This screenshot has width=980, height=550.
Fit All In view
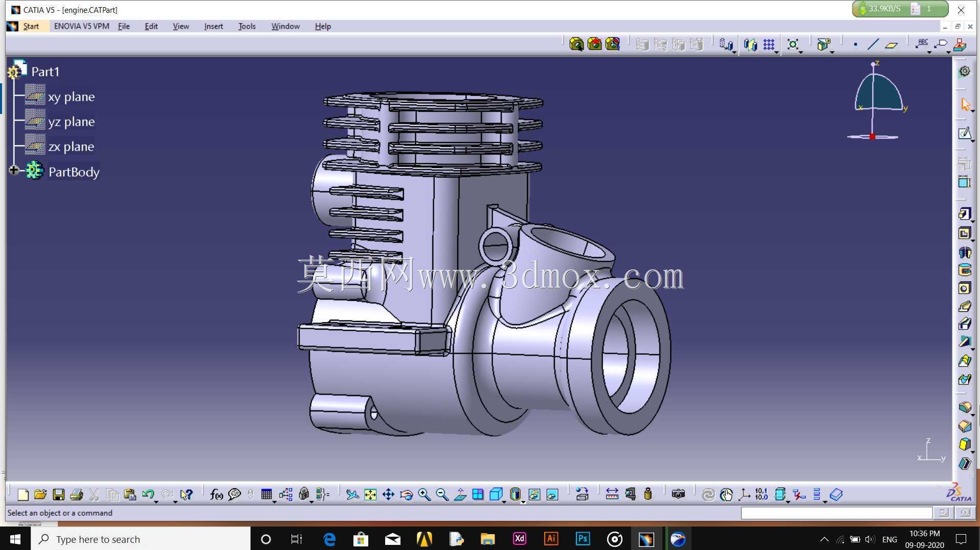click(370, 494)
